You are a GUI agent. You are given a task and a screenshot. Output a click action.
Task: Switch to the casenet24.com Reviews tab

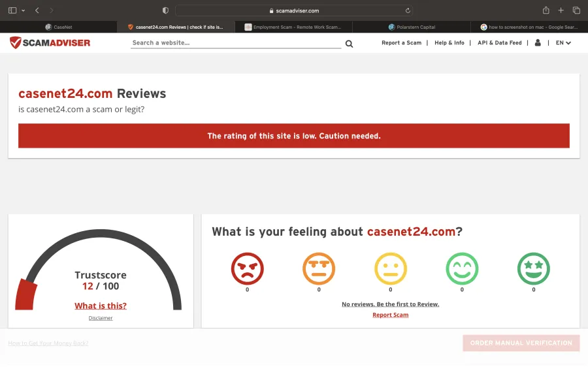click(x=176, y=27)
